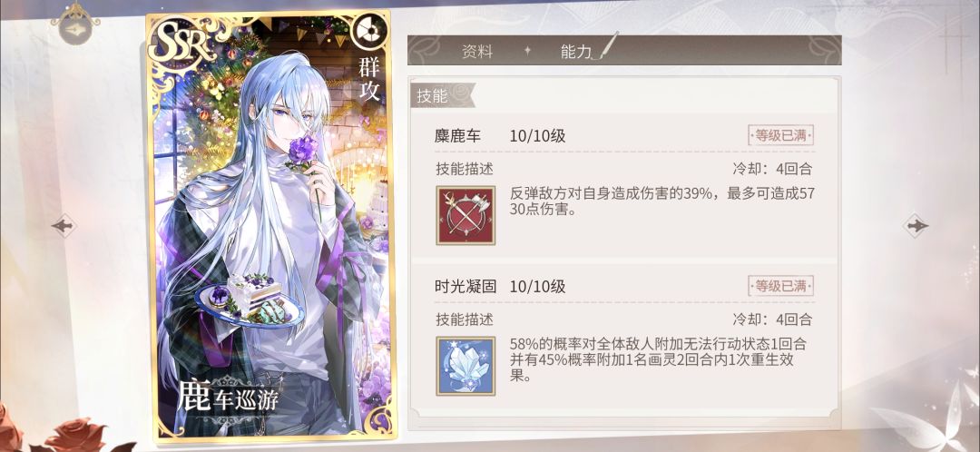Tap the 麋鹿车 skill description text
The width and height of the screenshot is (980, 452).
pos(661,201)
